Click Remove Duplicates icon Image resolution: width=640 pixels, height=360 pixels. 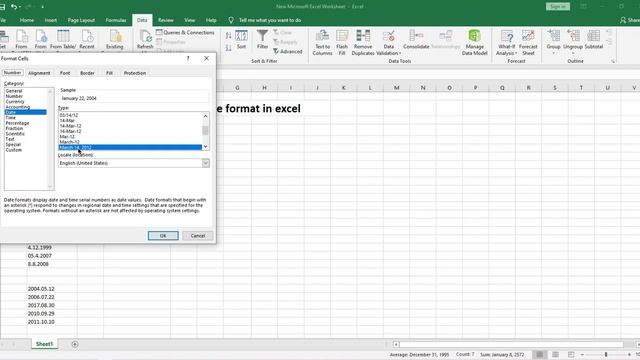pos(363,42)
